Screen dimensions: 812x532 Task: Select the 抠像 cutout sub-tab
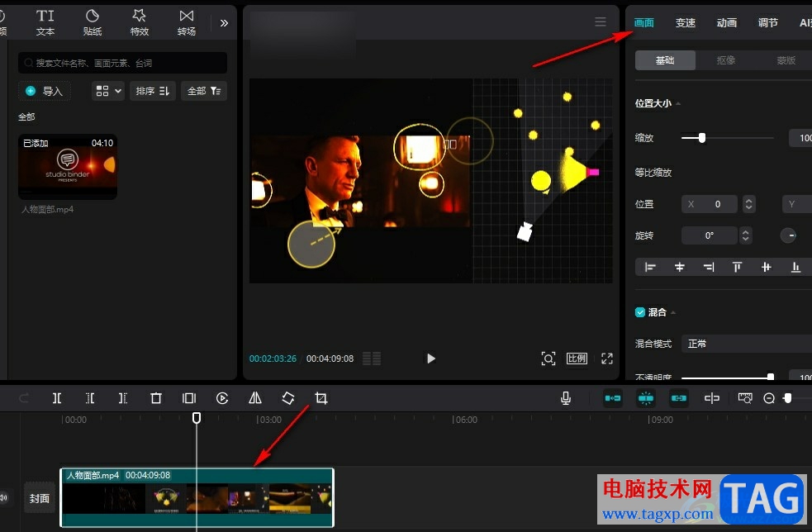point(725,60)
